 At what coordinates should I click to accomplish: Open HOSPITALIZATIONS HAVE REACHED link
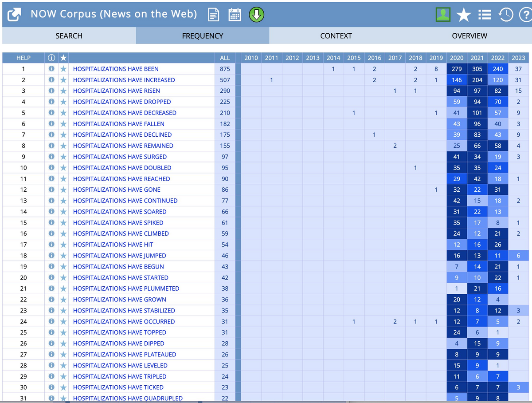click(x=121, y=179)
